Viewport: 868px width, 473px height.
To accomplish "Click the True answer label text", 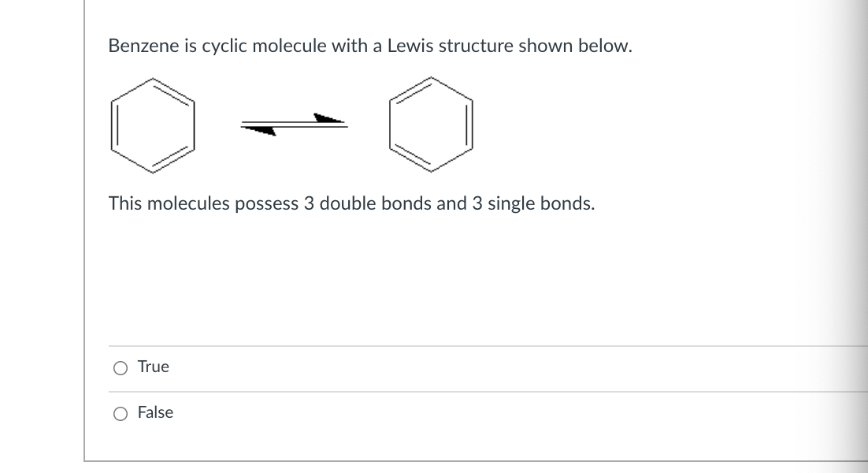I will click(153, 367).
